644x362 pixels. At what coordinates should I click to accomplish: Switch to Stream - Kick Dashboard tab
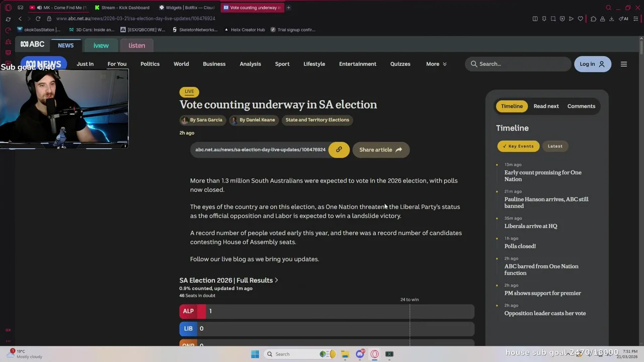122,8
